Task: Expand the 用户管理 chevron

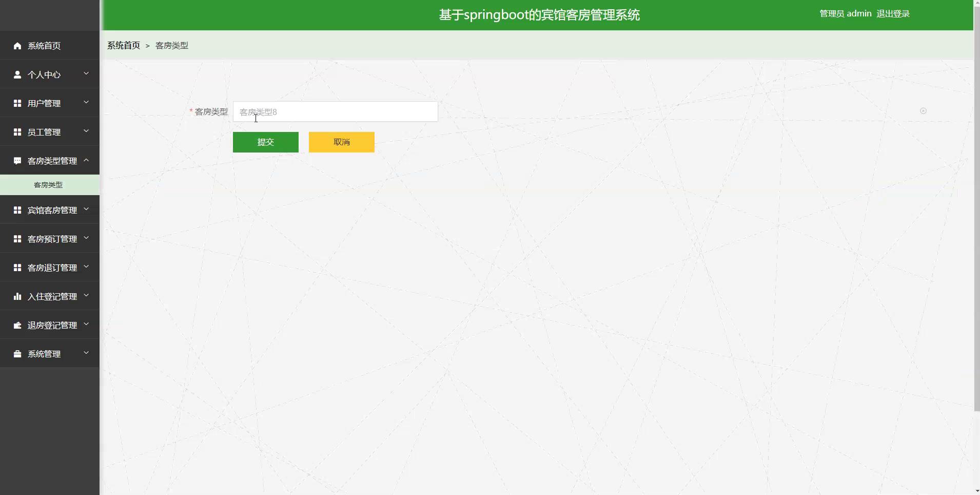Action: (86, 102)
